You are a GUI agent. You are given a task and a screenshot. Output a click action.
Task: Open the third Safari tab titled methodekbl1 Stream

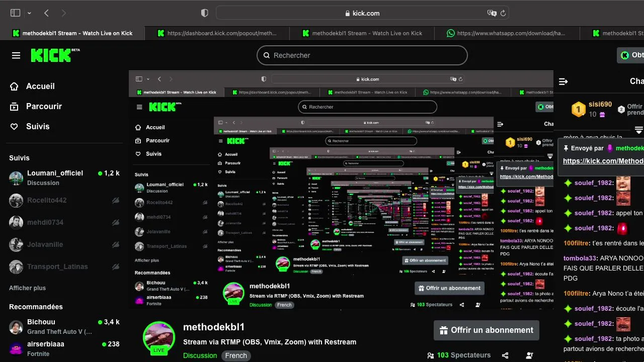[362, 33]
